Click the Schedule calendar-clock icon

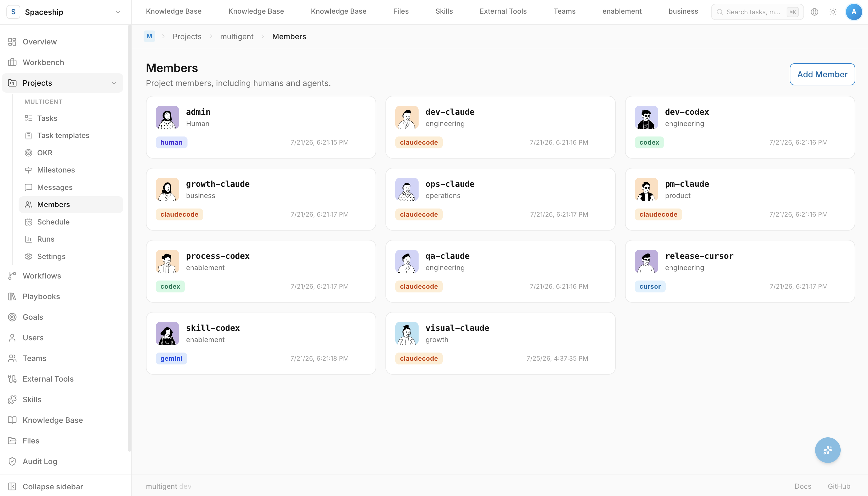pyautogui.click(x=29, y=222)
